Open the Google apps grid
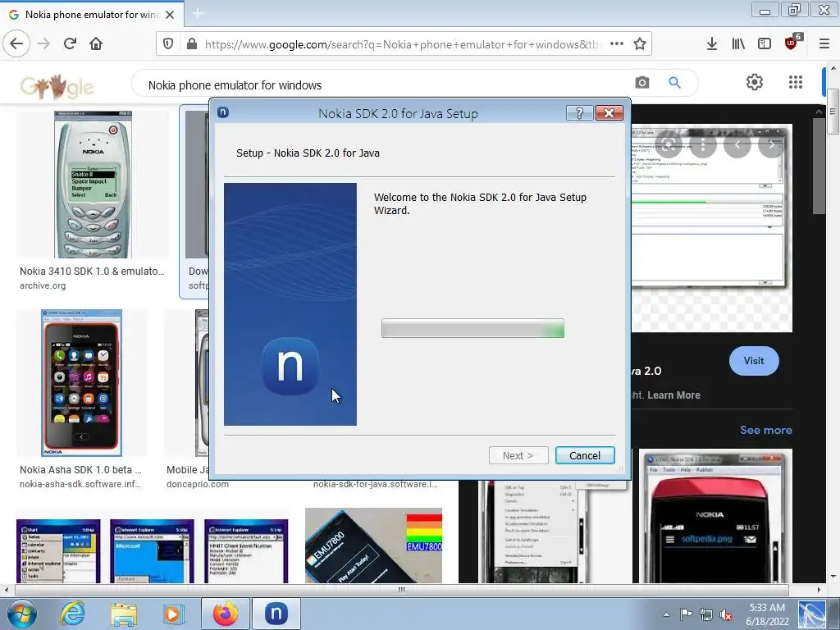Viewport: 840px width, 630px height. point(796,82)
